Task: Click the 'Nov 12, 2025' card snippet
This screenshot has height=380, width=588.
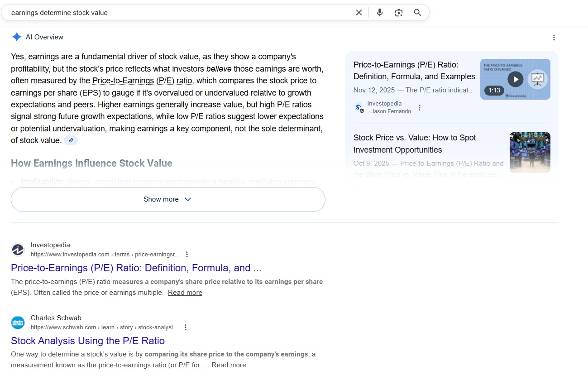Action: click(x=414, y=90)
